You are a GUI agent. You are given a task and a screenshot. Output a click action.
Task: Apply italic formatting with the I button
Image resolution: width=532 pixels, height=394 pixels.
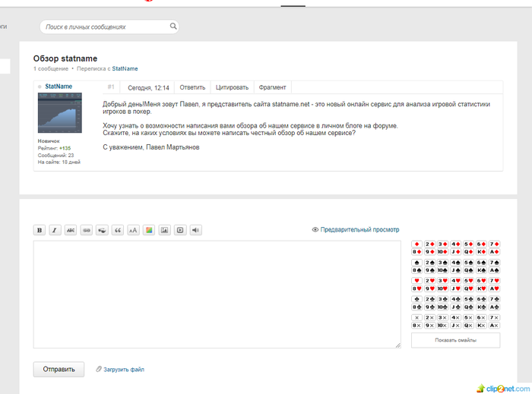click(55, 230)
